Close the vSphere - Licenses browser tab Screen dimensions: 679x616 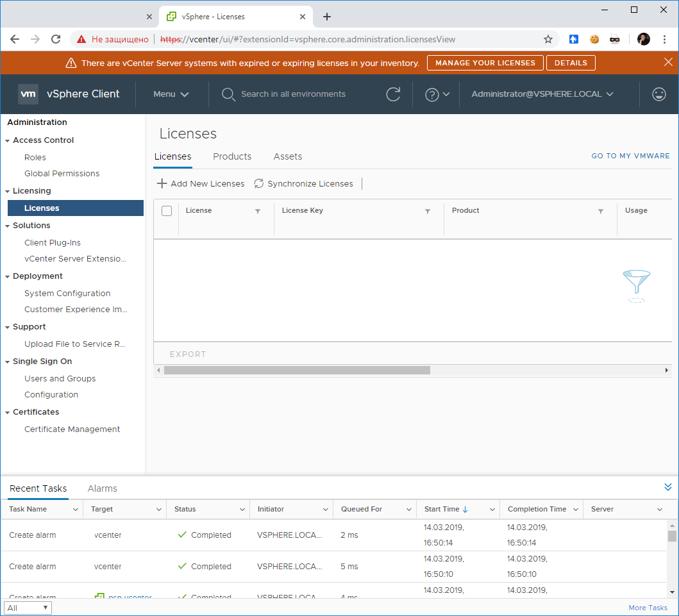click(x=303, y=17)
